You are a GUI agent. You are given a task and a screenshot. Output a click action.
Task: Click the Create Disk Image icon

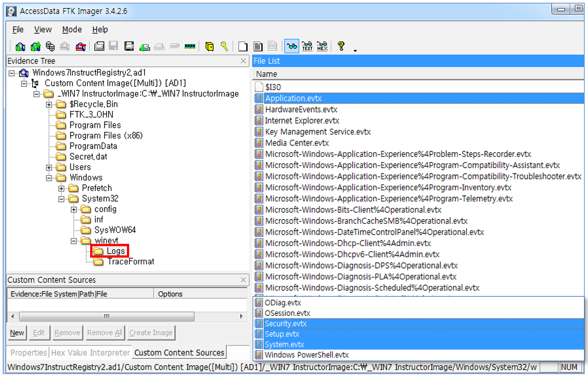point(99,47)
